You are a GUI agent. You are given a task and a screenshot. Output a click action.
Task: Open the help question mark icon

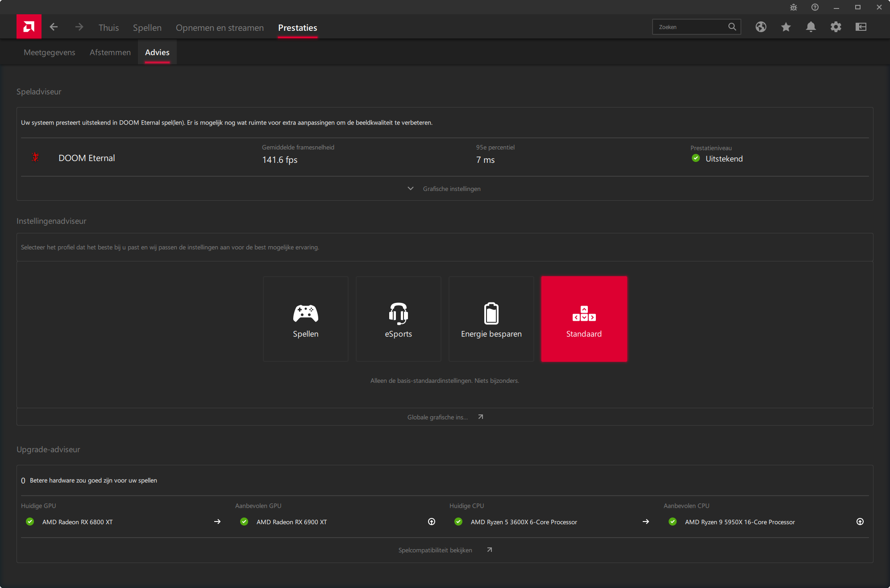click(x=815, y=7)
